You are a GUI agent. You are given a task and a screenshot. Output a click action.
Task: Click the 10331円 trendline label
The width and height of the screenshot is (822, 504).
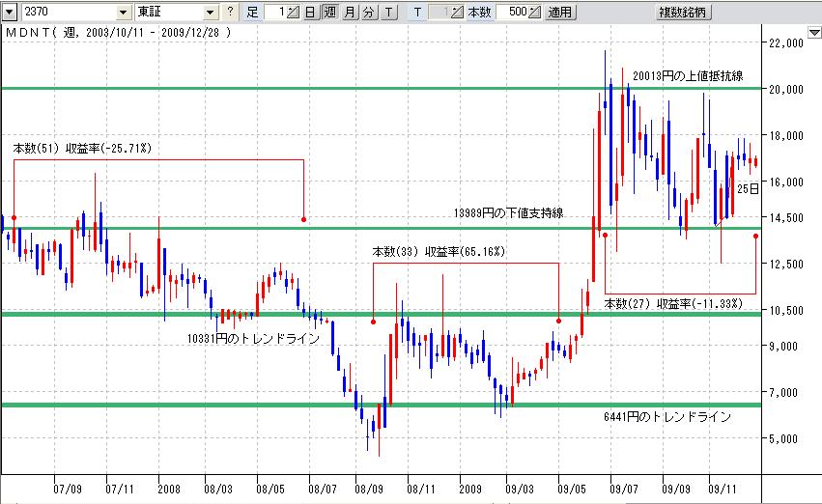tap(253, 338)
